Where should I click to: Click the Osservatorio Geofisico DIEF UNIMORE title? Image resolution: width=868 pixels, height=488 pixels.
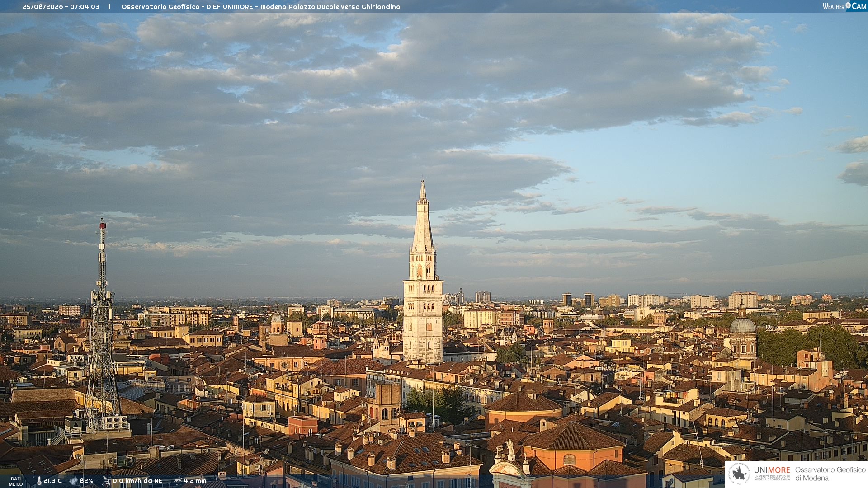click(x=187, y=7)
